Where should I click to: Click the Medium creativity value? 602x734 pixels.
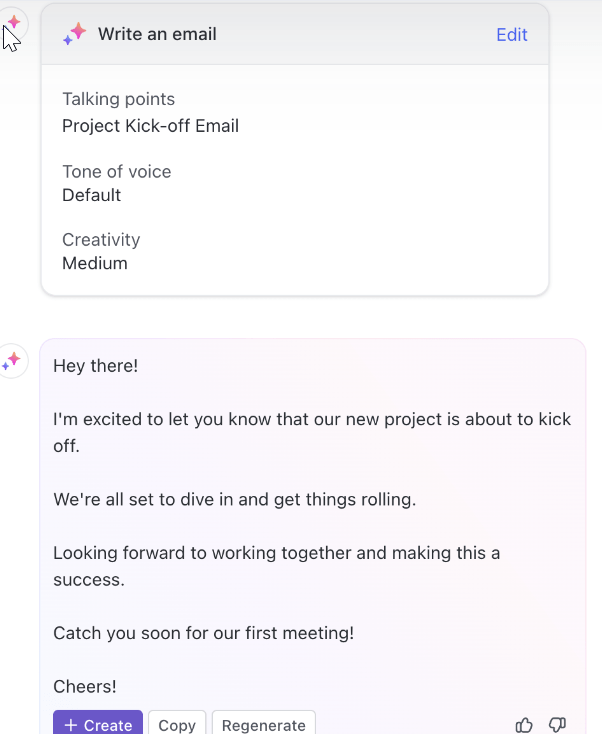[x=95, y=264]
